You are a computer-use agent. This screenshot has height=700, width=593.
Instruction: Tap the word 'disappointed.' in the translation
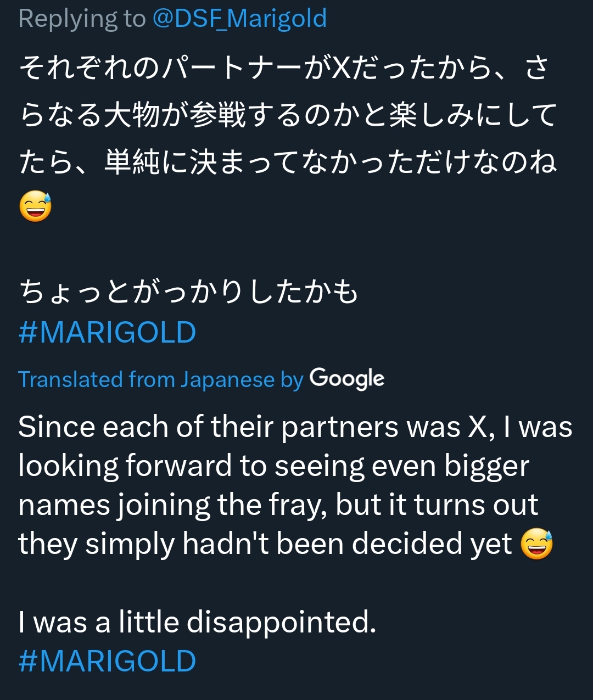coord(282,623)
